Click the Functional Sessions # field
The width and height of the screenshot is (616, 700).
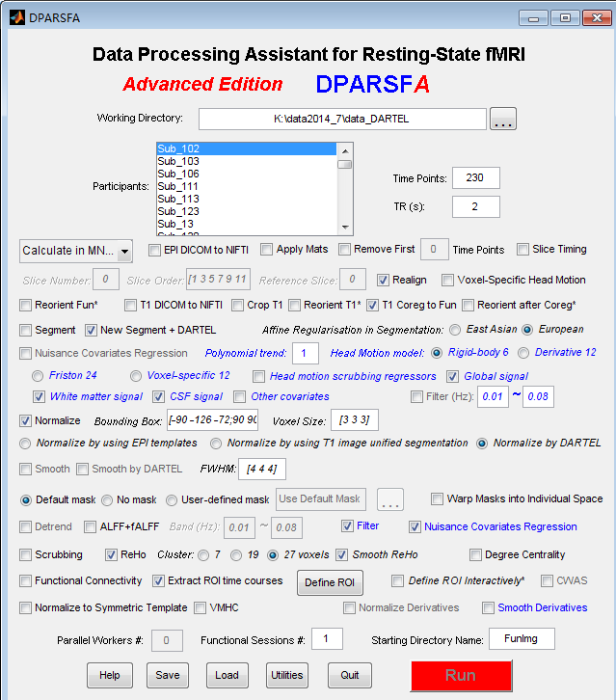pos(327,639)
